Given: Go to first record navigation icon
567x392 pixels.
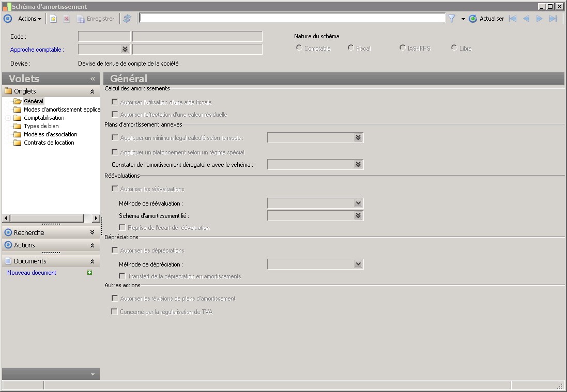Looking at the screenshot, I should 513,19.
